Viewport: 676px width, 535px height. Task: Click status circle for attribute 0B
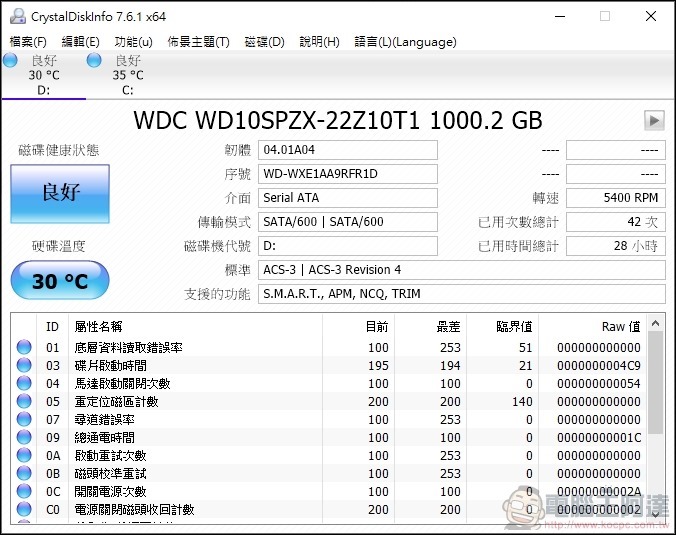pos(24,473)
